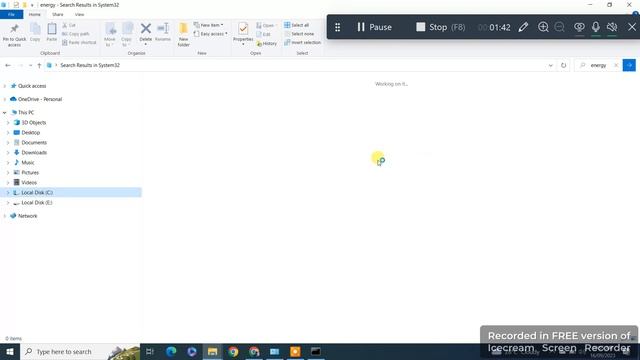The width and height of the screenshot is (640, 360).
Task: Open address bar history dropdown
Action: click(x=550, y=65)
